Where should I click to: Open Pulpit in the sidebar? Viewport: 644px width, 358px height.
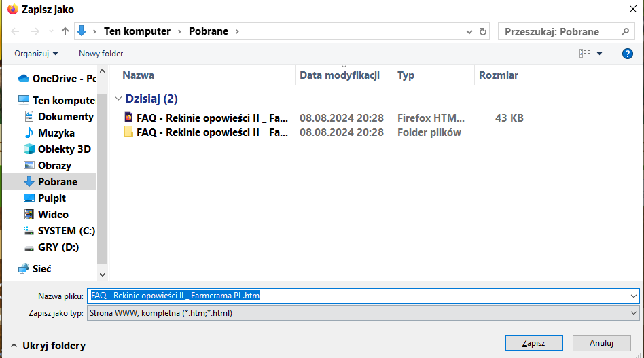point(45,198)
